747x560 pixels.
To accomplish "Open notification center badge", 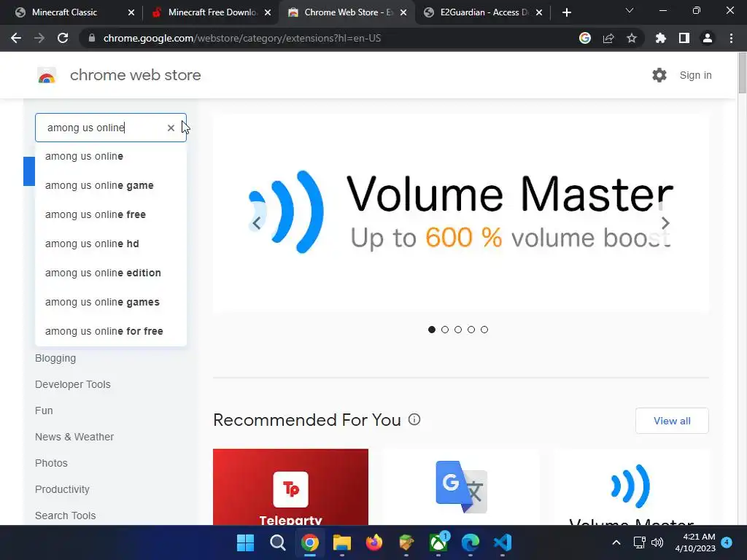I will (727, 542).
